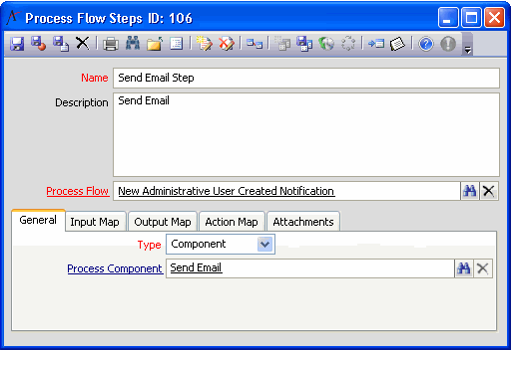Clear the Process Component field with X button
This screenshot has width=528, height=365.
tap(483, 268)
